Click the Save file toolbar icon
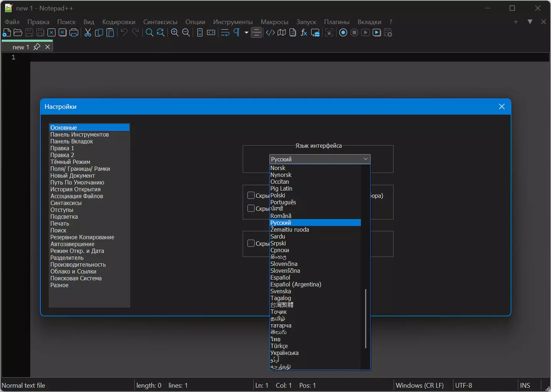 (29, 33)
